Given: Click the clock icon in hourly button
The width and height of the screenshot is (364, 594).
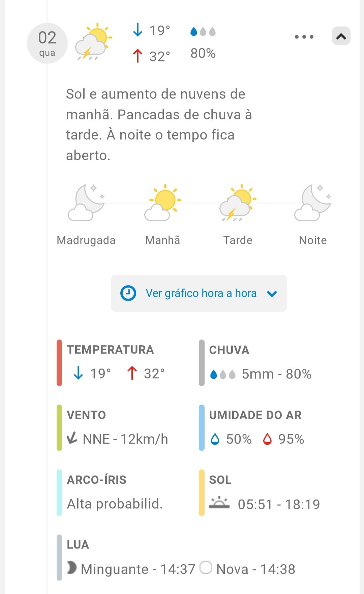Looking at the screenshot, I should pos(128,293).
